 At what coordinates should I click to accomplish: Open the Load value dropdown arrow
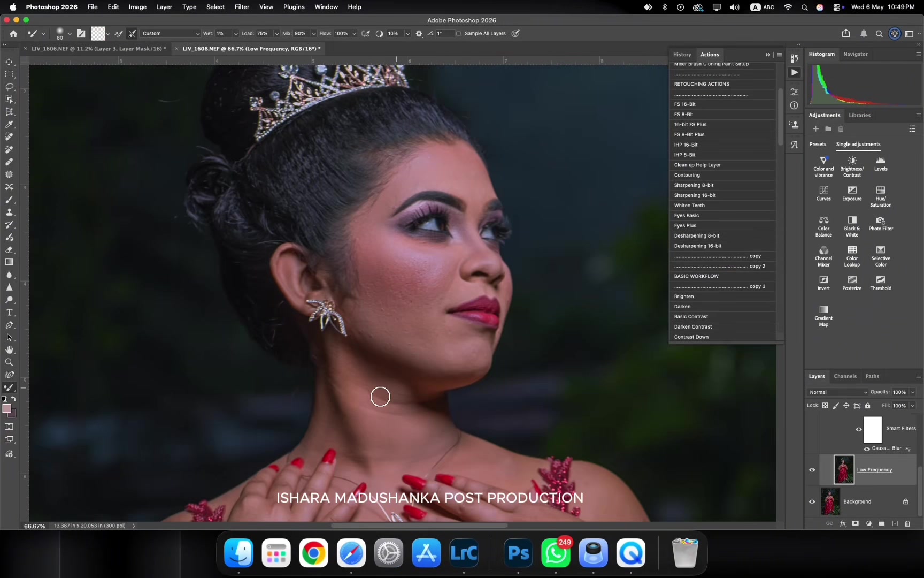pos(276,33)
